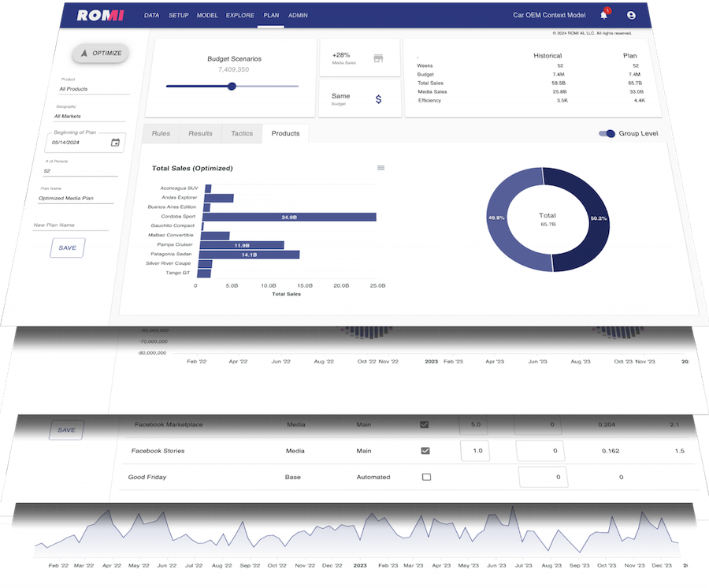
Task: Click the dollar sign icon on Same Budget card
Action: 378,99
